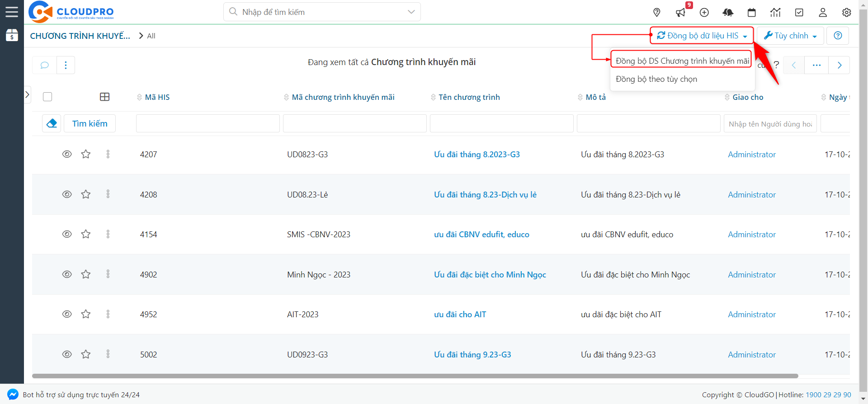Open CHƯƠNG TRÌNH KHUYẾ... module title
This screenshot has width=868, height=404.
pos(80,36)
